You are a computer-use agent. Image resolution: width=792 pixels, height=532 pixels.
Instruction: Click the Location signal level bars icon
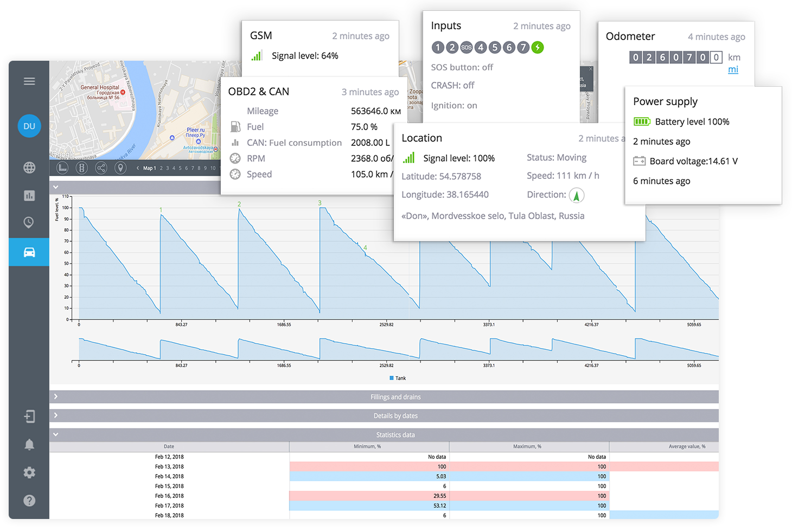point(408,158)
